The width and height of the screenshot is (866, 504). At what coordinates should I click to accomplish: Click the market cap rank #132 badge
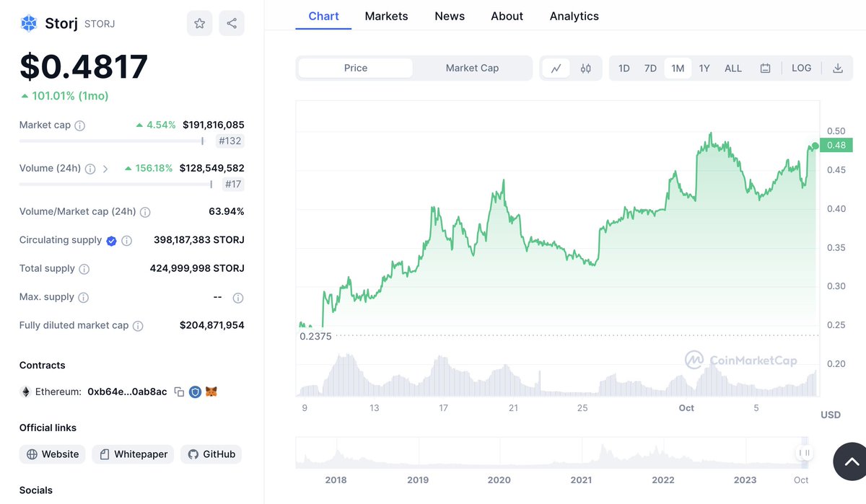coord(231,141)
